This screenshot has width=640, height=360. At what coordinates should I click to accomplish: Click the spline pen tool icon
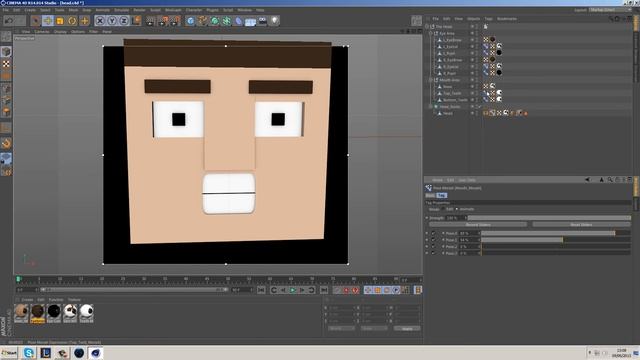coord(202,20)
